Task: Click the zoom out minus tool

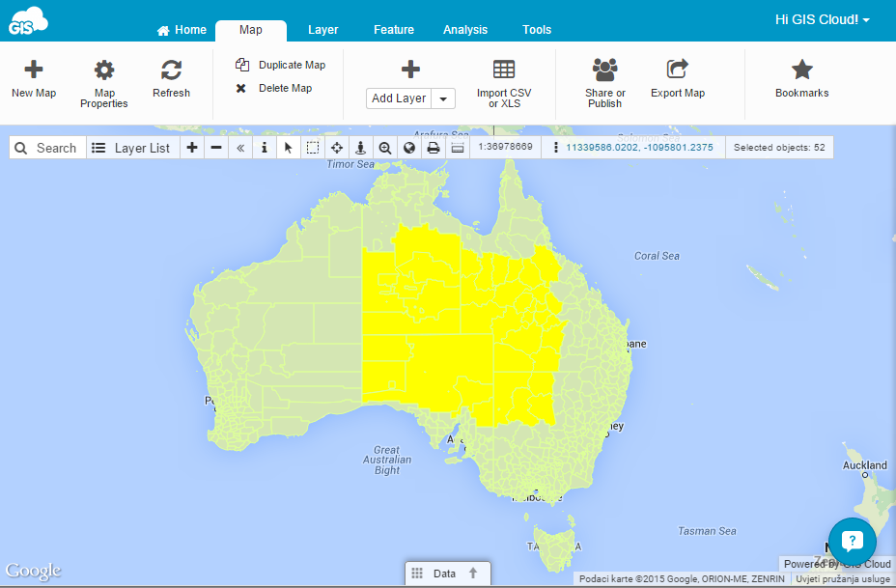Action: 216,148
